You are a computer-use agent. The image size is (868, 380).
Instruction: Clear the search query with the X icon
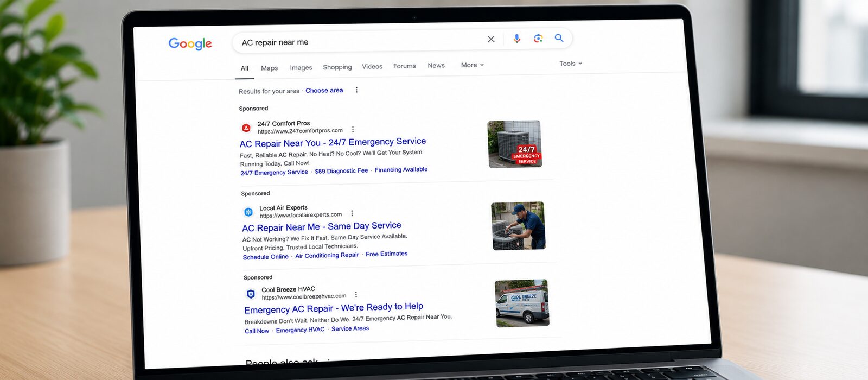491,39
